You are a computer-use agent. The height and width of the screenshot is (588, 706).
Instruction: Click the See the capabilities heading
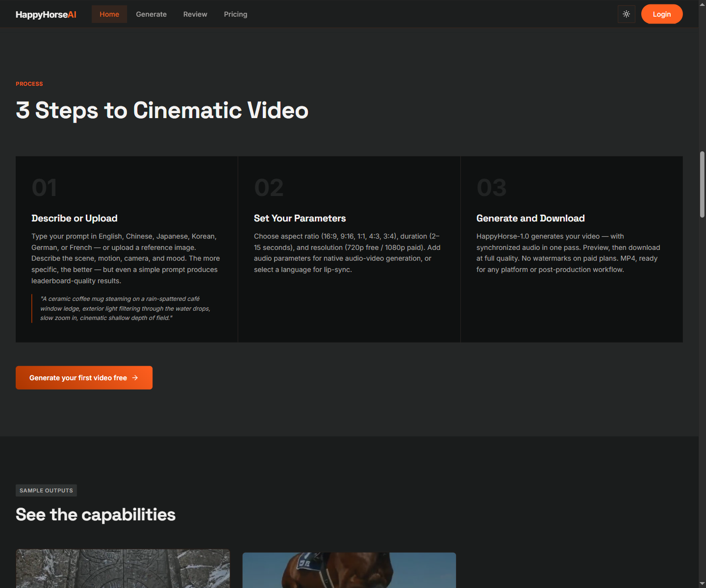tap(96, 514)
